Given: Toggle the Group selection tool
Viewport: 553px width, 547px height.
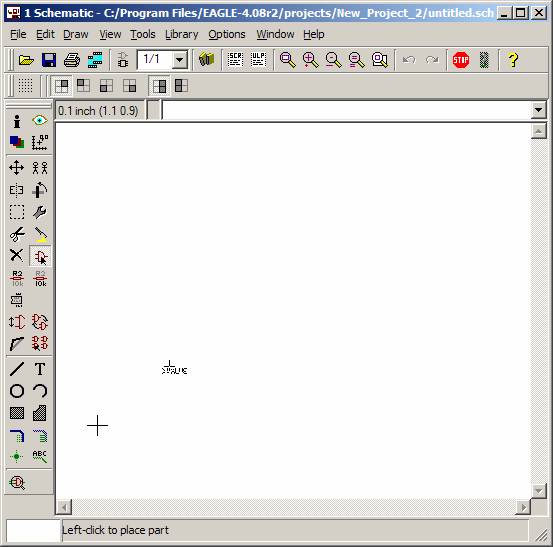Looking at the screenshot, I should click(x=17, y=212).
